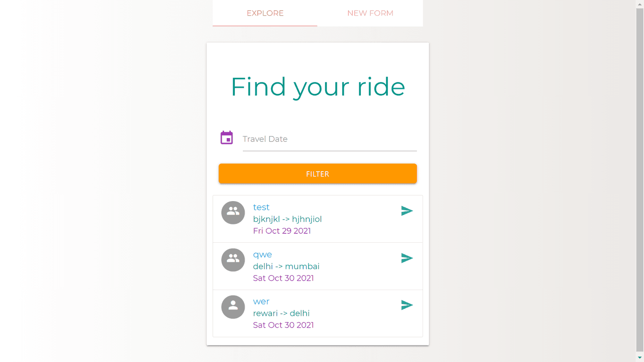Click the scrollbar up arrow

(x=640, y=4)
